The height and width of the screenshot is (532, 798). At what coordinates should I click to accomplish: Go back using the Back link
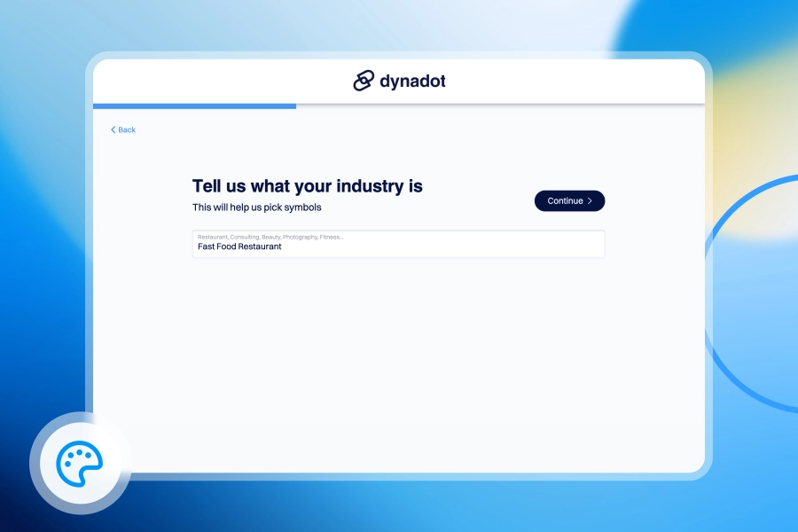coord(127,130)
